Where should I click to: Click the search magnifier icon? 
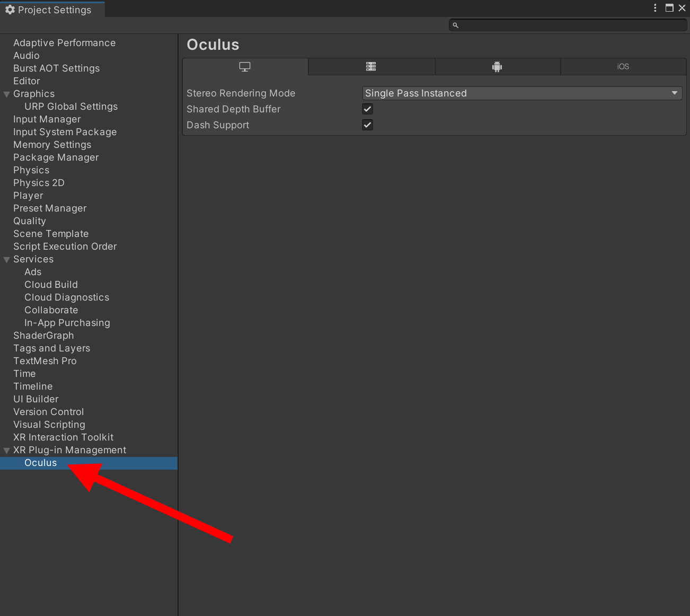click(x=455, y=25)
